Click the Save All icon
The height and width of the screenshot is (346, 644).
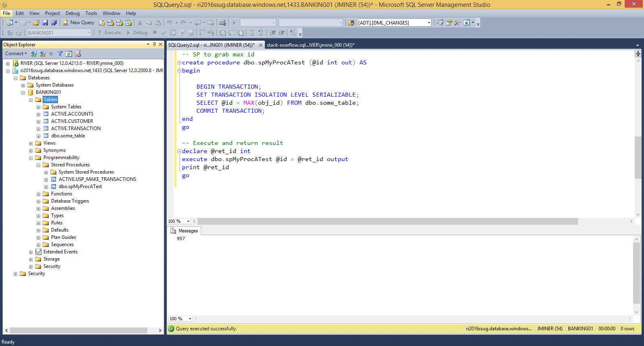pyautogui.click(x=54, y=23)
